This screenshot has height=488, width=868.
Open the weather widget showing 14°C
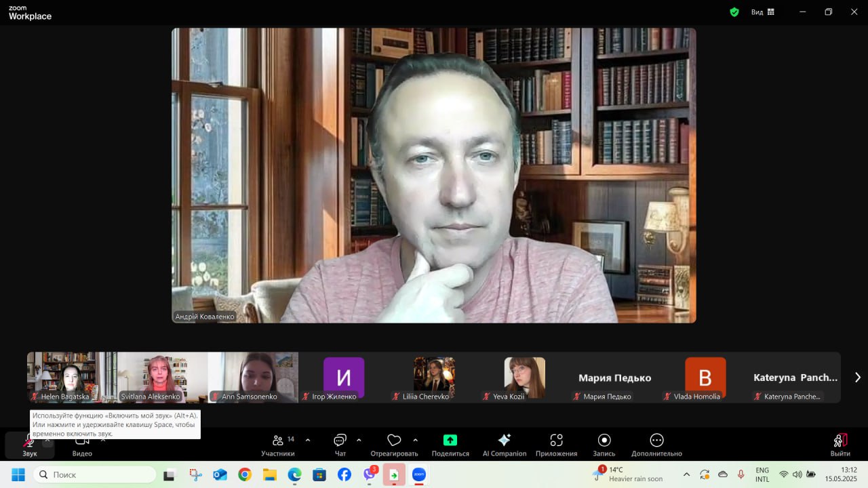[x=628, y=474]
